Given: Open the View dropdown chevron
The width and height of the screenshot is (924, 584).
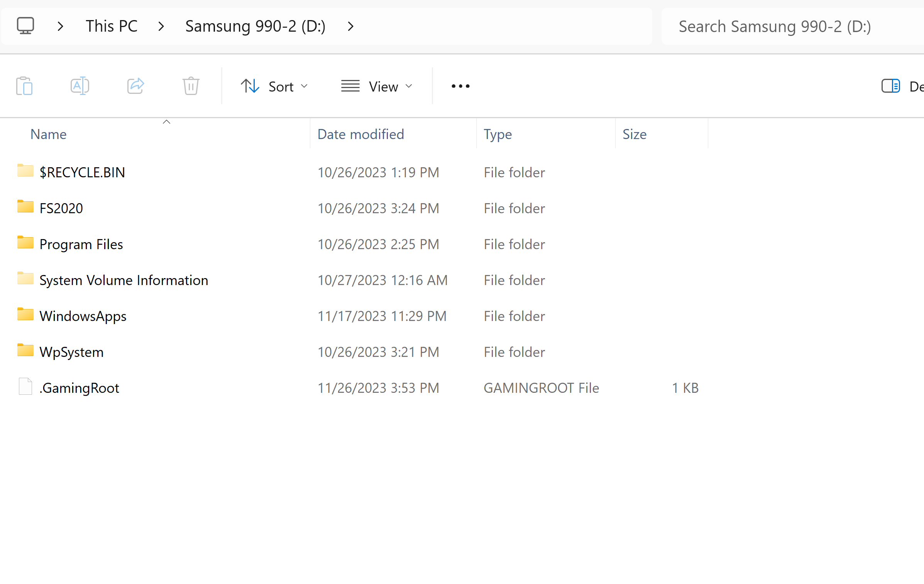Looking at the screenshot, I should tap(409, 86).
